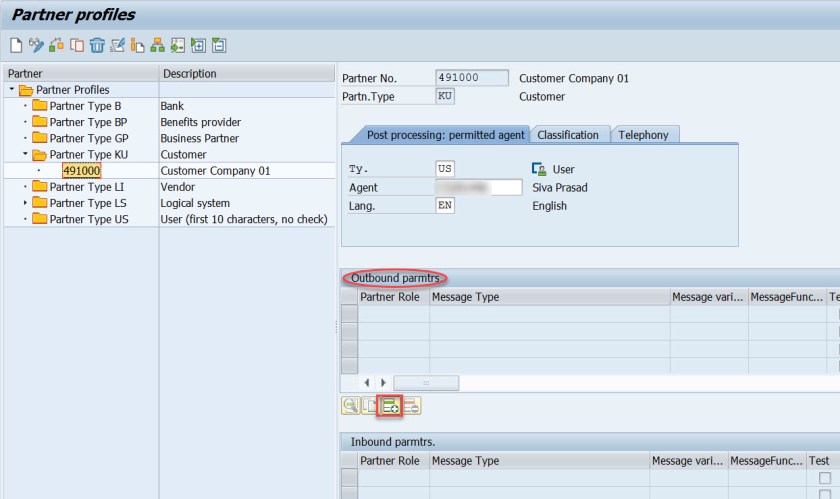Click the green and orange squares toolbar icon
Screen dimensions: 840x499
[56, 46]
